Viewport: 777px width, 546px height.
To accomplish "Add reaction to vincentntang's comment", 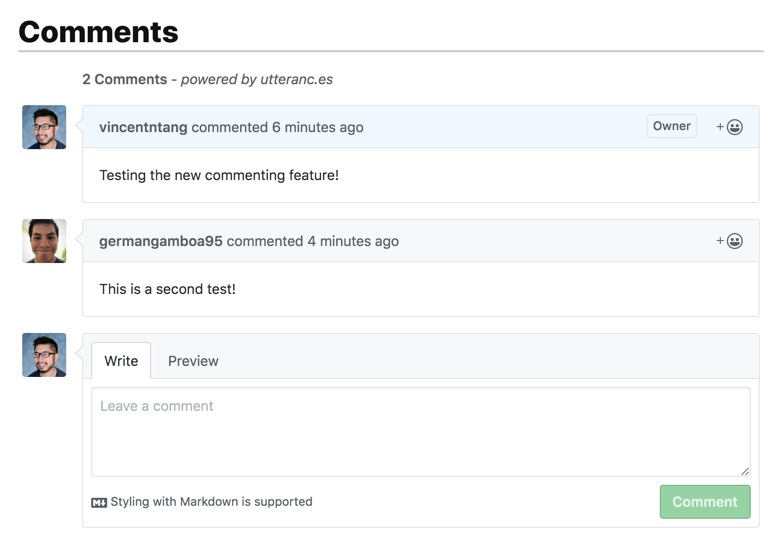I will [x=729, y=127].
